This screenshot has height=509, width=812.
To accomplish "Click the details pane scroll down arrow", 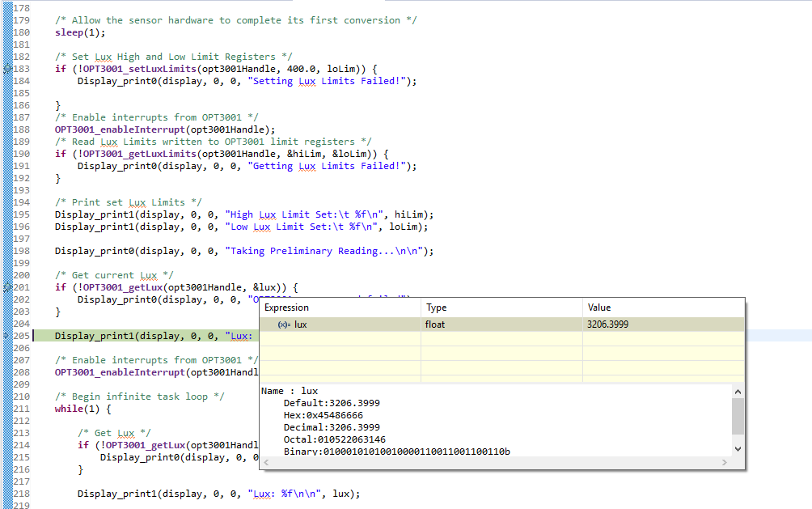I will 738,449.
